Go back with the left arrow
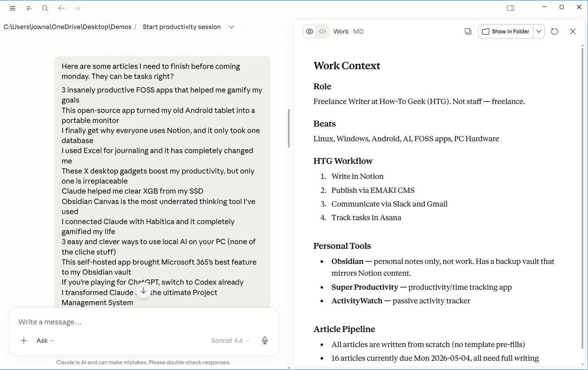 pos(61,8)
